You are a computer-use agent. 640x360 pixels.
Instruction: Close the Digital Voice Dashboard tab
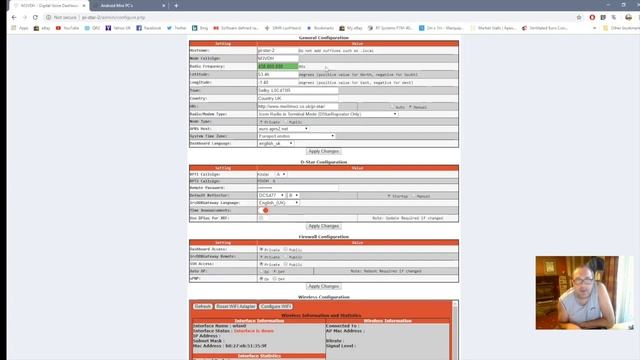click(x=84, y=6)
